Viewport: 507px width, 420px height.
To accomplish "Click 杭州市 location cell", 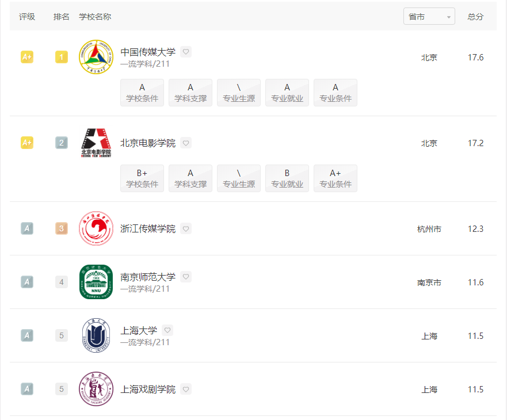I will (429, 229).
